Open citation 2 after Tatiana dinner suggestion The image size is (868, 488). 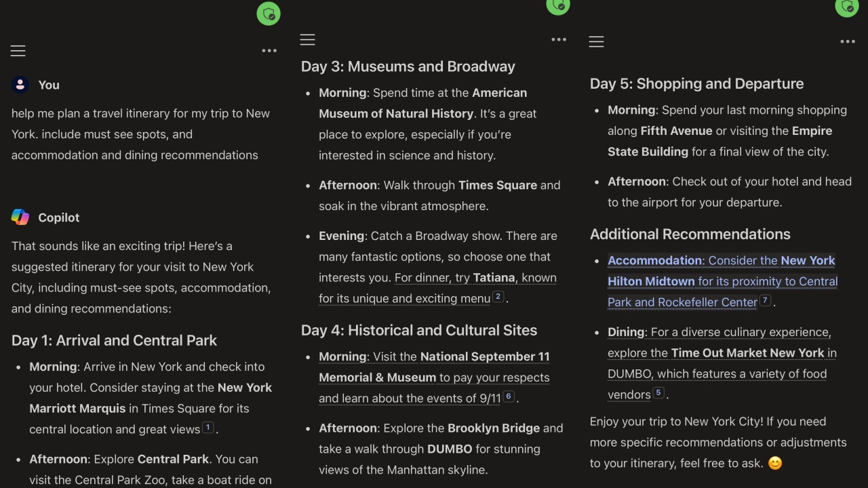tap(498, 297)
